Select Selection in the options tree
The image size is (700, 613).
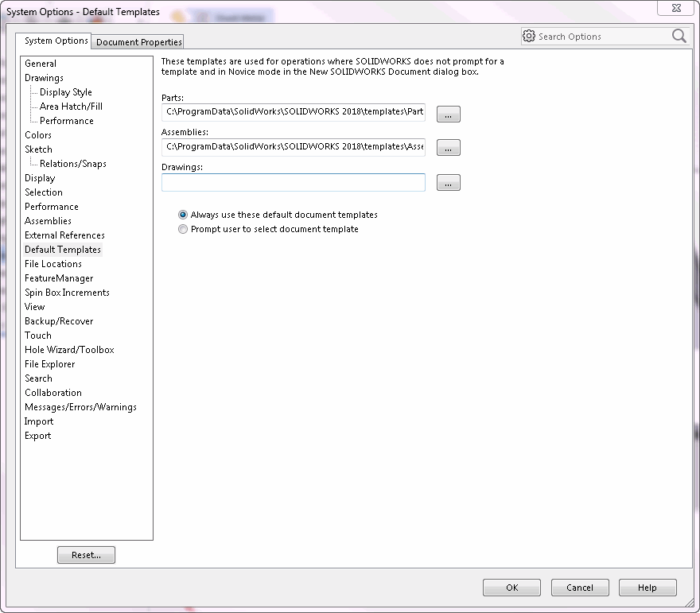click(44, 192)
